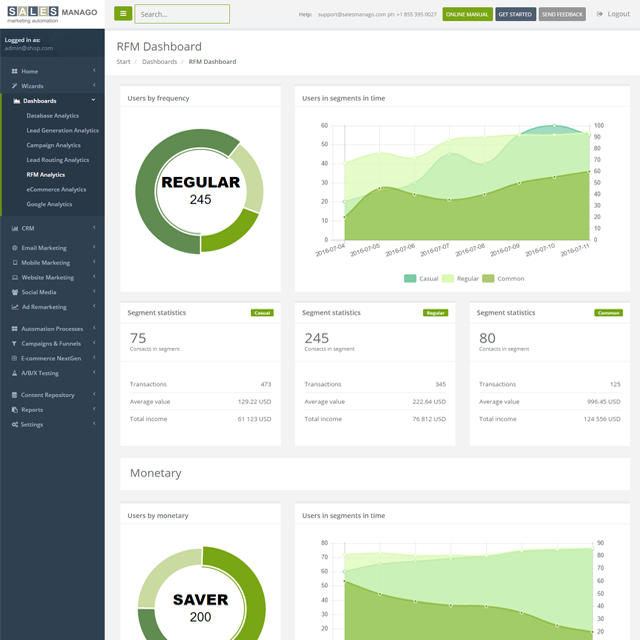
Task: Click the Start breadcrumb link
Action: [x=123, y=62]
